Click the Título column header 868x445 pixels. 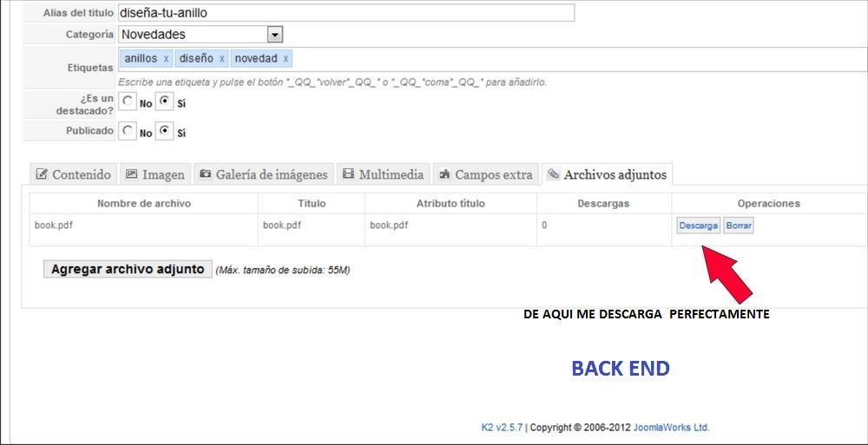[312, 204]
